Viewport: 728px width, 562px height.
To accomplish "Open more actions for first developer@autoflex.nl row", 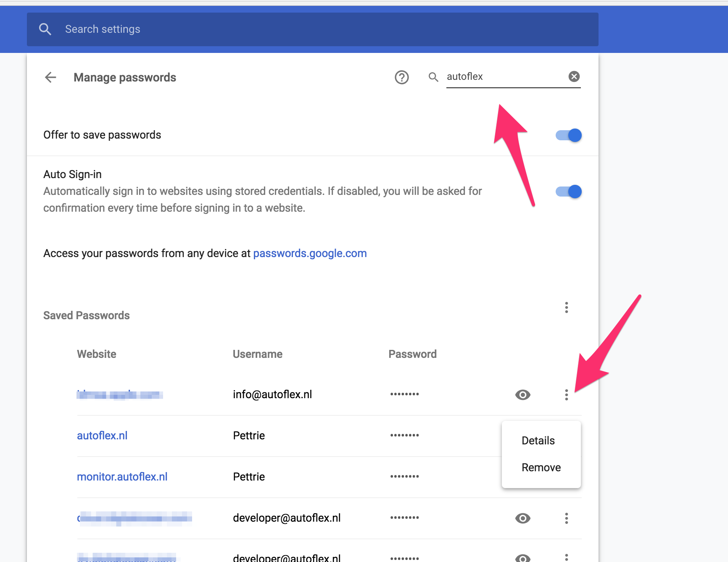I will coord(566,518).
